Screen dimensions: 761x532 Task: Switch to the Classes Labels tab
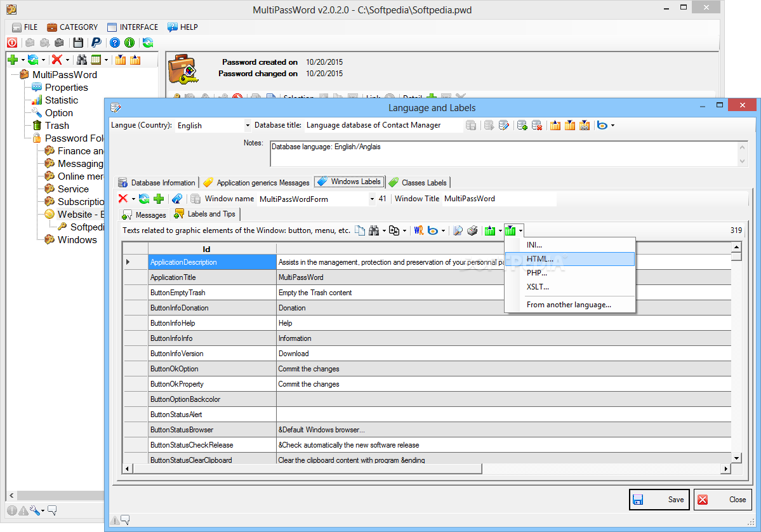click(418, 182)
